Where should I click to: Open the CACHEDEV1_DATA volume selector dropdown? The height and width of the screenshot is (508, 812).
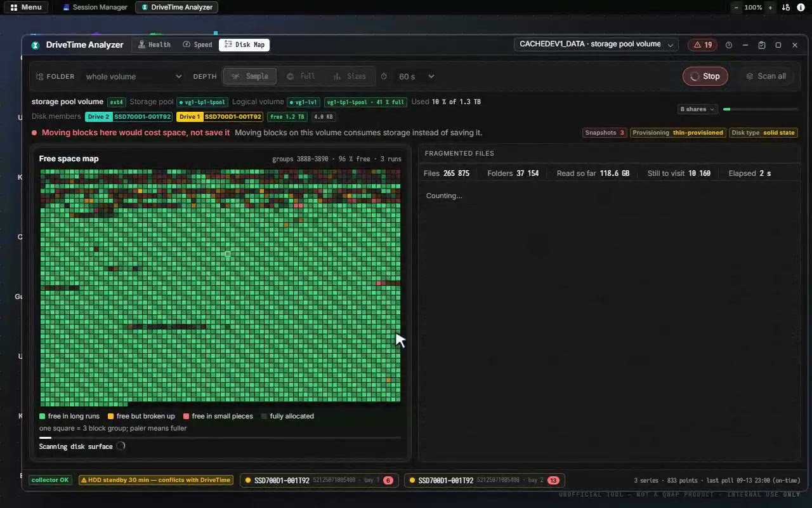(596, 44)
